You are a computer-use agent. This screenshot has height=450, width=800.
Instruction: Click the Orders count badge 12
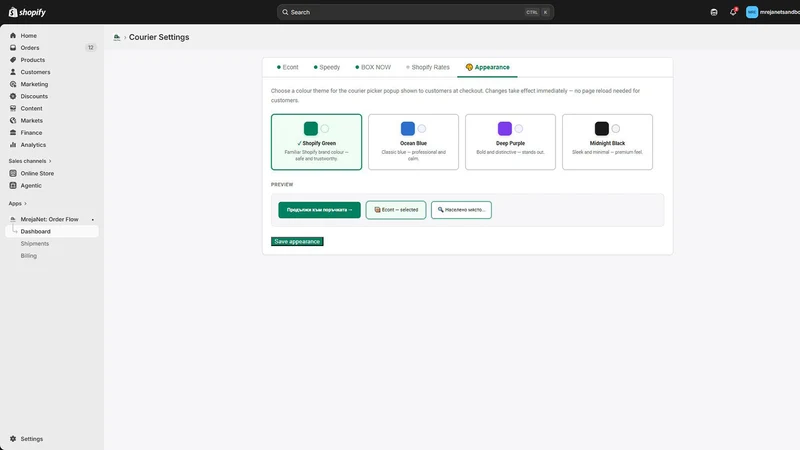(x=90, y=48)
